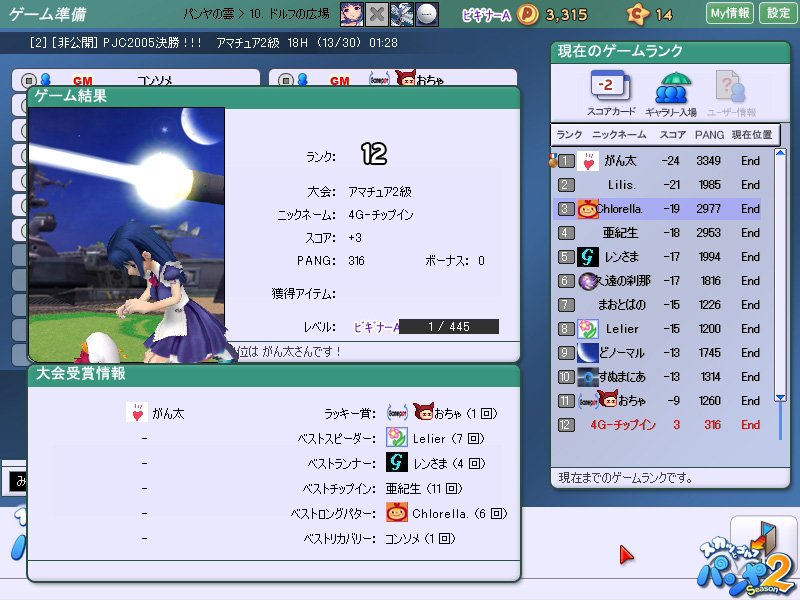The image size is (800, 600).
Task: Click がん太 heart icon in award panel
Action: pyautogui.click(x=137, y=412)
